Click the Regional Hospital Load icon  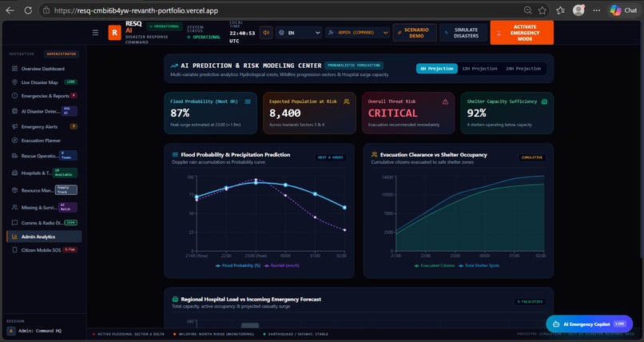coord(175,300)
